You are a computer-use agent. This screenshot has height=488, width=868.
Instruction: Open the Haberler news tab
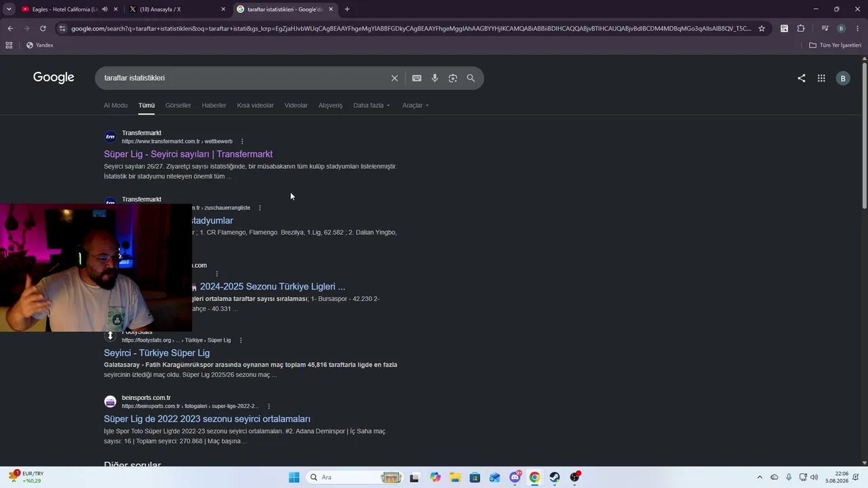214,106
